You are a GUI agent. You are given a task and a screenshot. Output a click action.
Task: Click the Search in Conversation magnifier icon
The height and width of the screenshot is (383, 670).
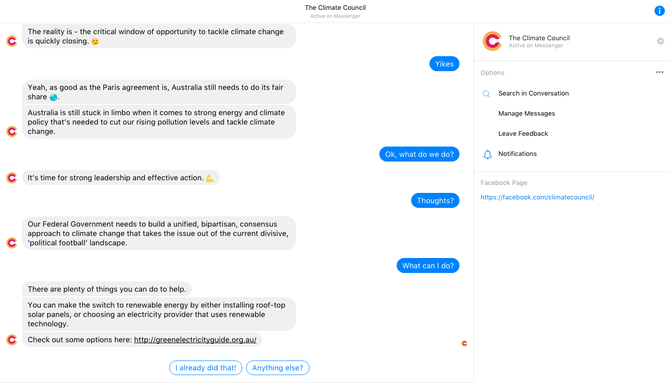[x=486, y=94]
